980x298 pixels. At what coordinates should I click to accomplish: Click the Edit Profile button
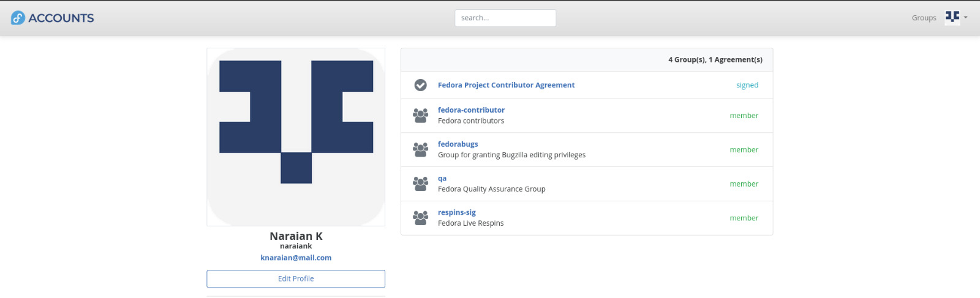296,278
